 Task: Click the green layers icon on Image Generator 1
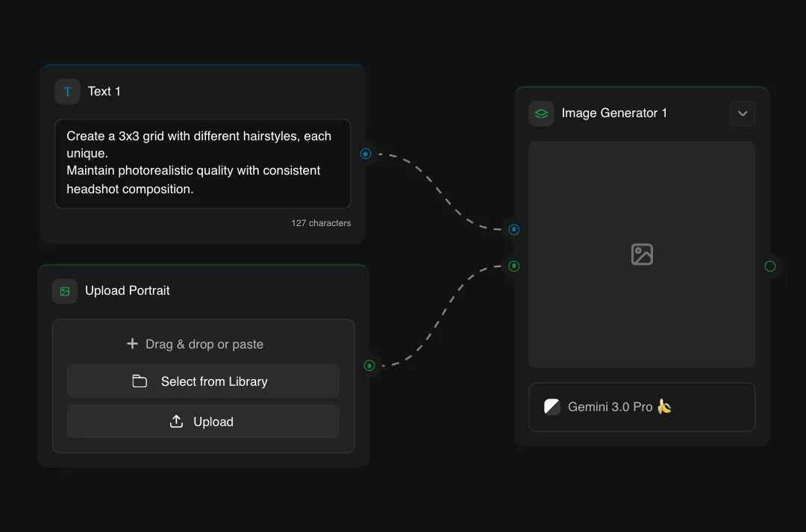point(541,113)
